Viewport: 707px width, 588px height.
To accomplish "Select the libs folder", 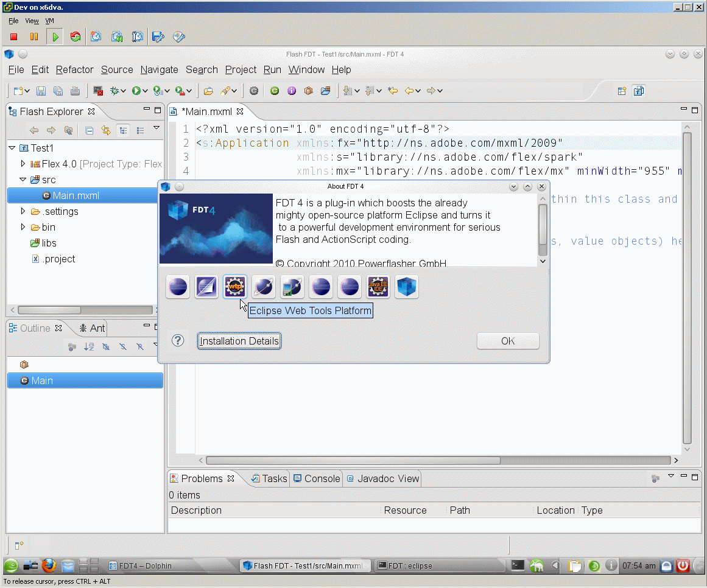I will 43,243.
